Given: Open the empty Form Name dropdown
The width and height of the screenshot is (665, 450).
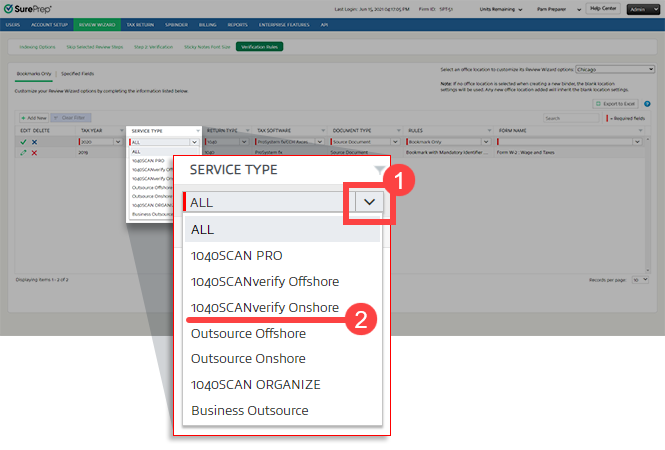Looking at the screenshot, I should click(637, 142).
